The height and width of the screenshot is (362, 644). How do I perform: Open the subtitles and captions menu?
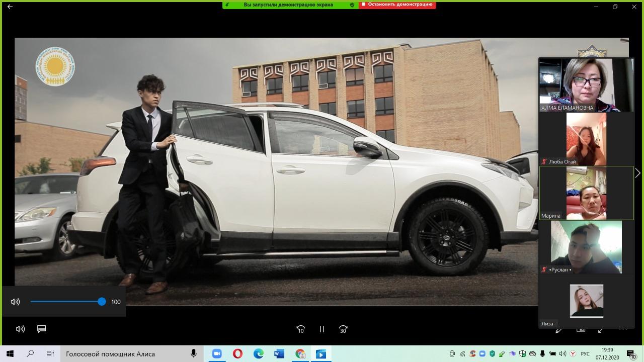click(42, 329)
